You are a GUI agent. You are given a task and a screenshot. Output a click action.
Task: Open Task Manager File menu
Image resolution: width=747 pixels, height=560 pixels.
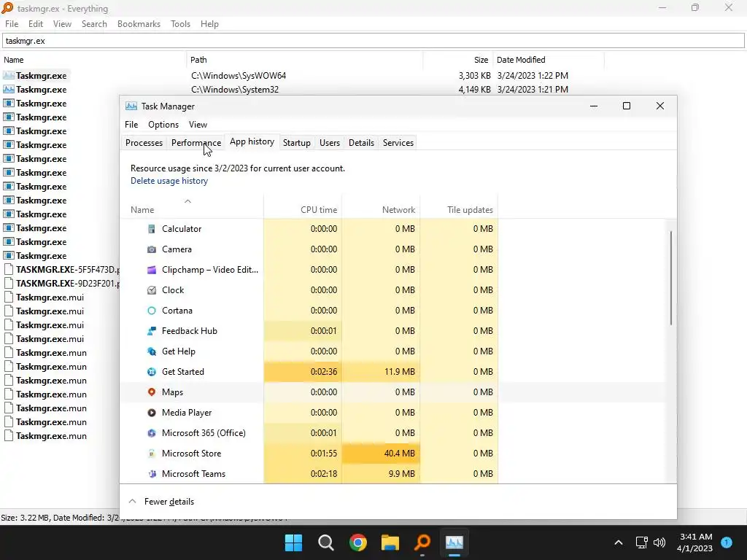coord(131,125)
